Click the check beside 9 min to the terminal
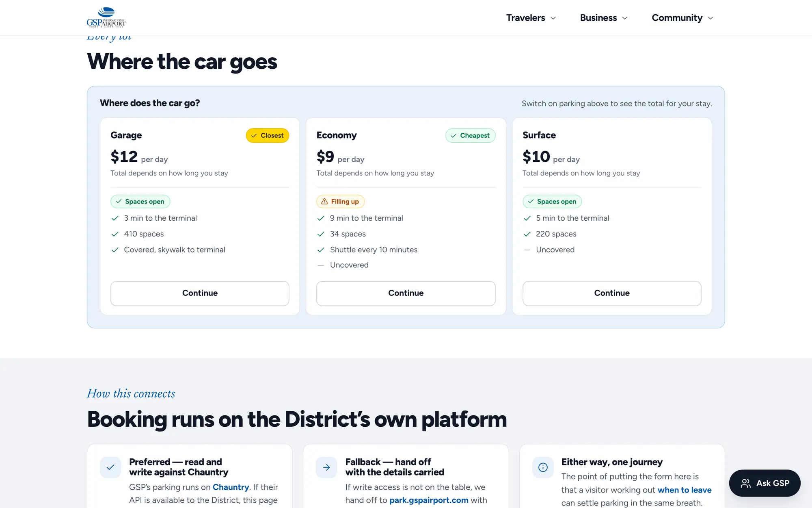Viewport: 812px width, 508px height. click(321, 218)
